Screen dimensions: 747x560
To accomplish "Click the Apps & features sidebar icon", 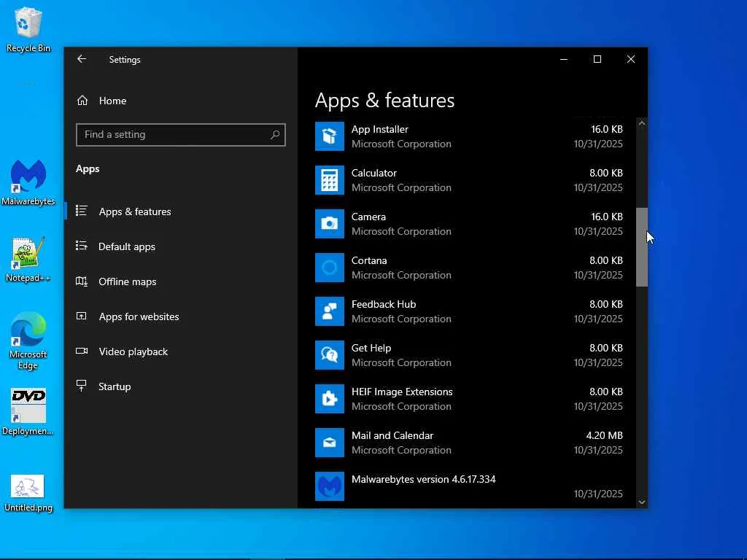I will [82, 211].
